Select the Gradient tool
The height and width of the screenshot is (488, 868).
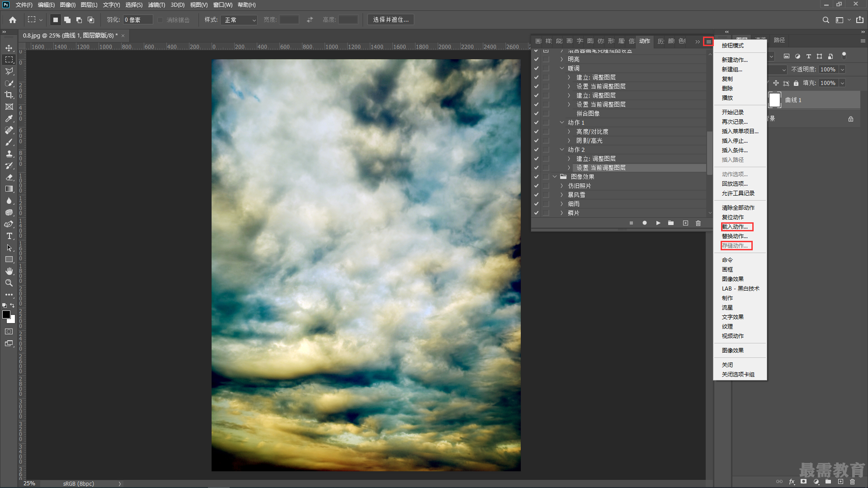click(9, 189)
